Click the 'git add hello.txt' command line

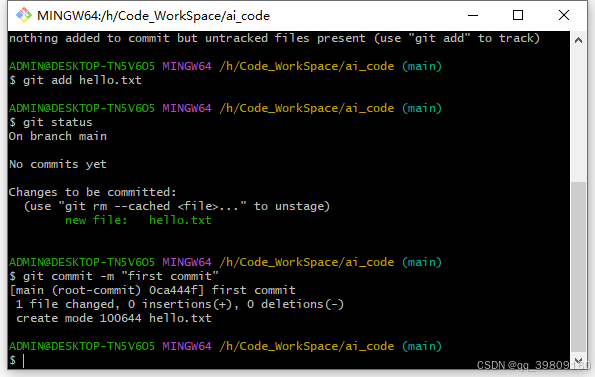(75, 80)
